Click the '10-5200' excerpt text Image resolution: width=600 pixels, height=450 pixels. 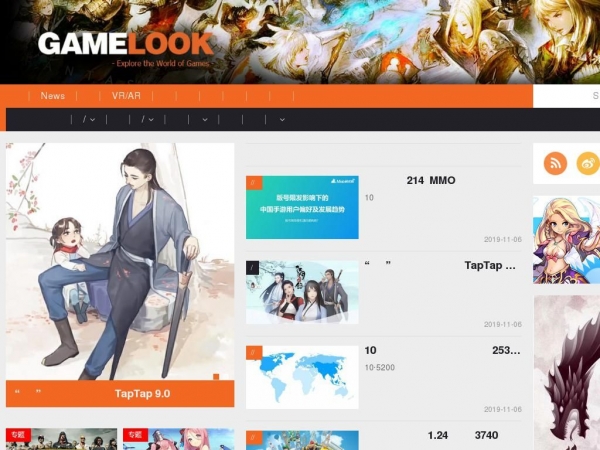(380, 367)
